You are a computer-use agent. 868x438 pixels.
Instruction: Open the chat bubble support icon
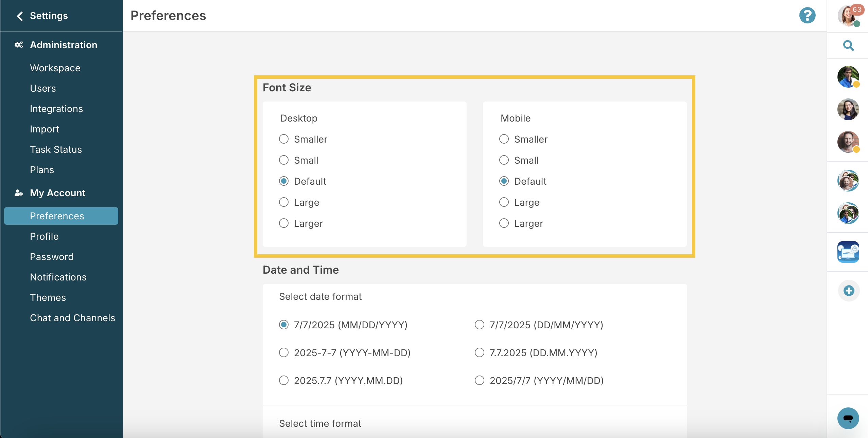click(x=848, y=418)
